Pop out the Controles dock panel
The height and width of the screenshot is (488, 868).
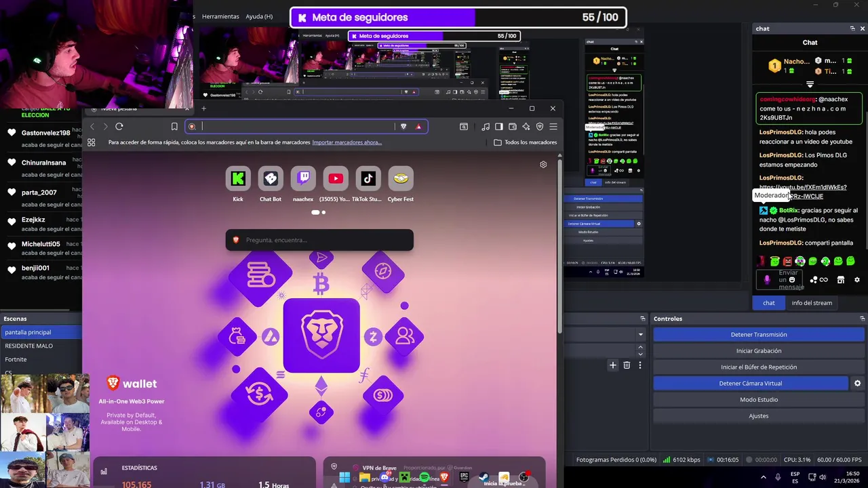pyautogui.click(x=862, y=319)
